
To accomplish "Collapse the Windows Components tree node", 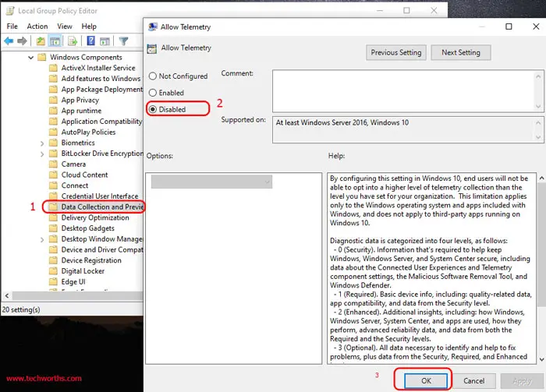I will pyautogui.click(x=30, y=57).
